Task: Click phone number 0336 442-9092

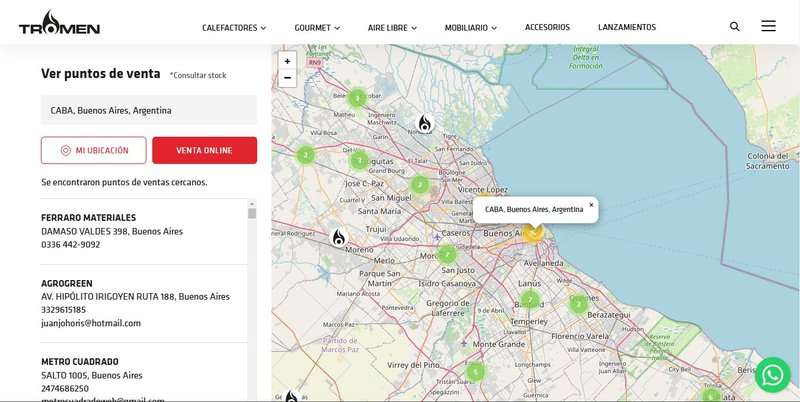Action: 70,244
